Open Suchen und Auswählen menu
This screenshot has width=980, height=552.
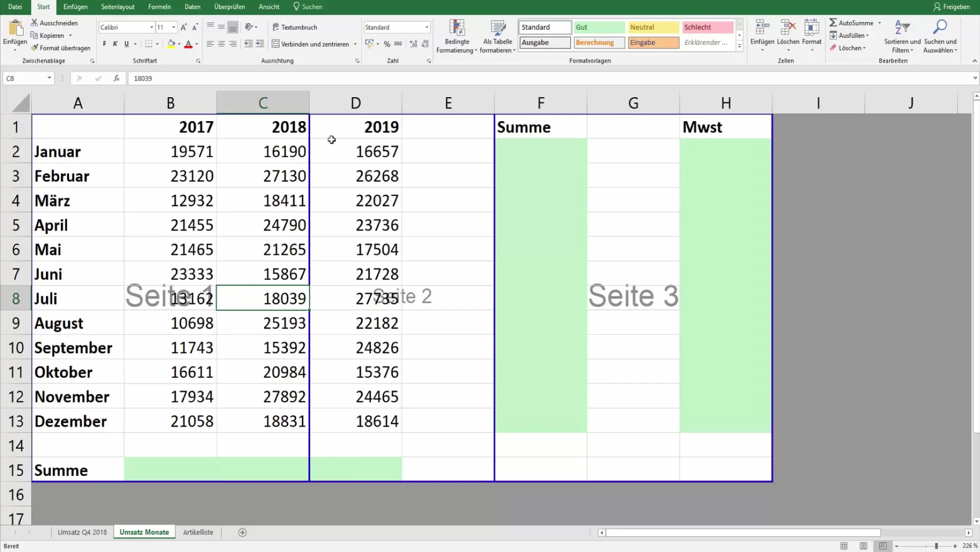(940, 36)
